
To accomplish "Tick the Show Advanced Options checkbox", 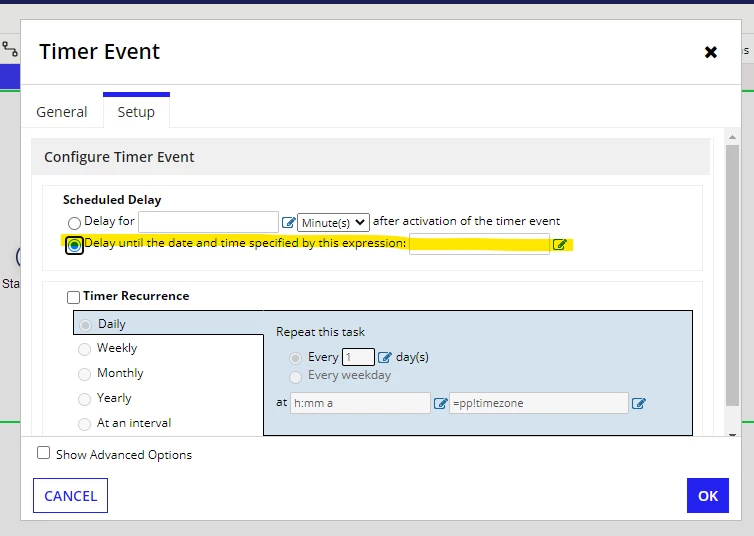I will coord(43,453).
